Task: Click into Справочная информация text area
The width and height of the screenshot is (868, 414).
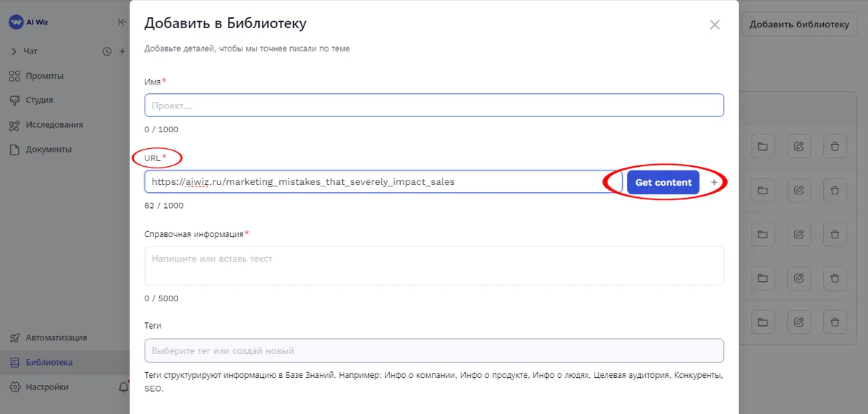Action: coord(434,266)
